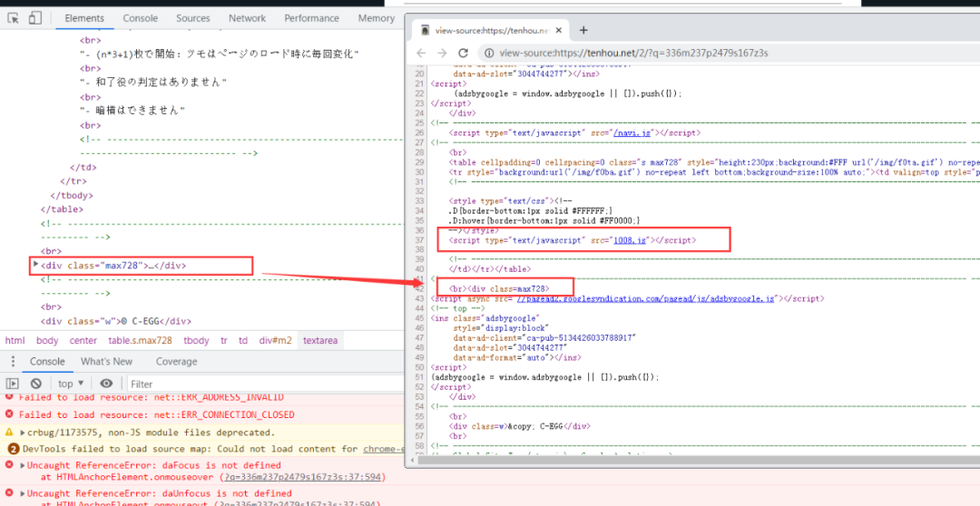
Task: Open the 1008.js script link
Action: 630,240
